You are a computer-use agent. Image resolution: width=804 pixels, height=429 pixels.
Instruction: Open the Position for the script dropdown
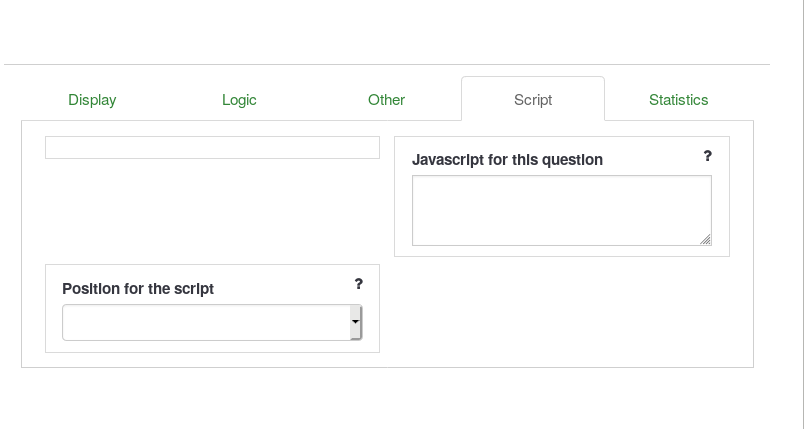tap(205, 322)
